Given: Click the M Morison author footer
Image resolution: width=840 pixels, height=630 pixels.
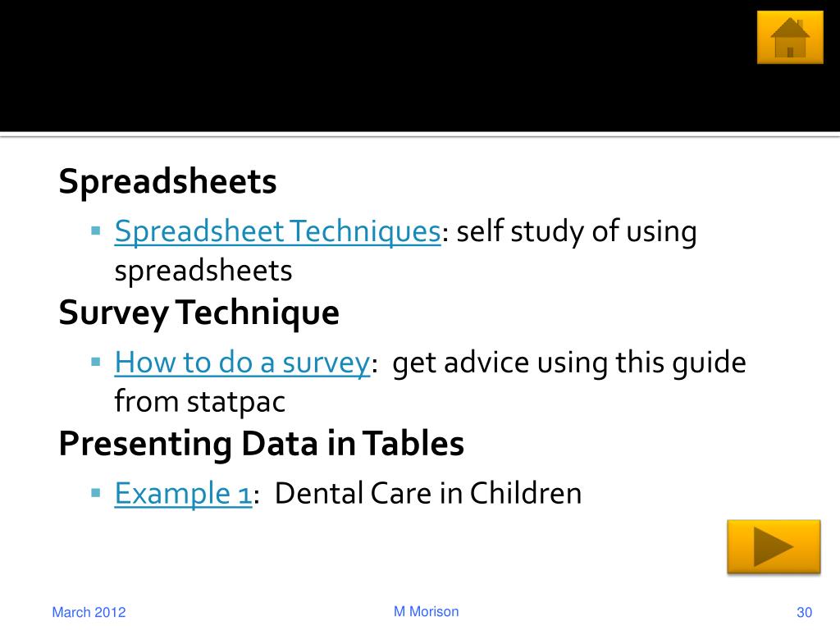Looking at the screenshot, I should [427, 611].
